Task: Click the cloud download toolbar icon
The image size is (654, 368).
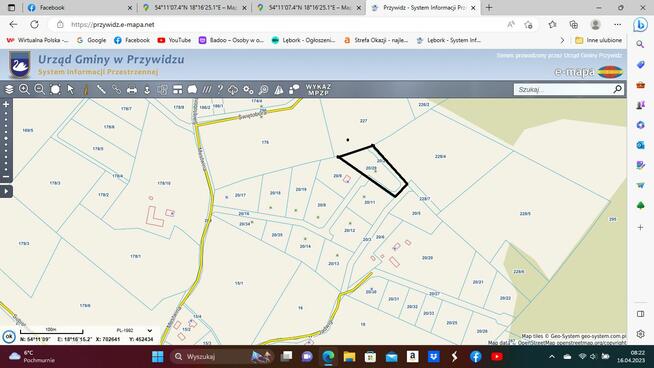Action: coord(233,89)
